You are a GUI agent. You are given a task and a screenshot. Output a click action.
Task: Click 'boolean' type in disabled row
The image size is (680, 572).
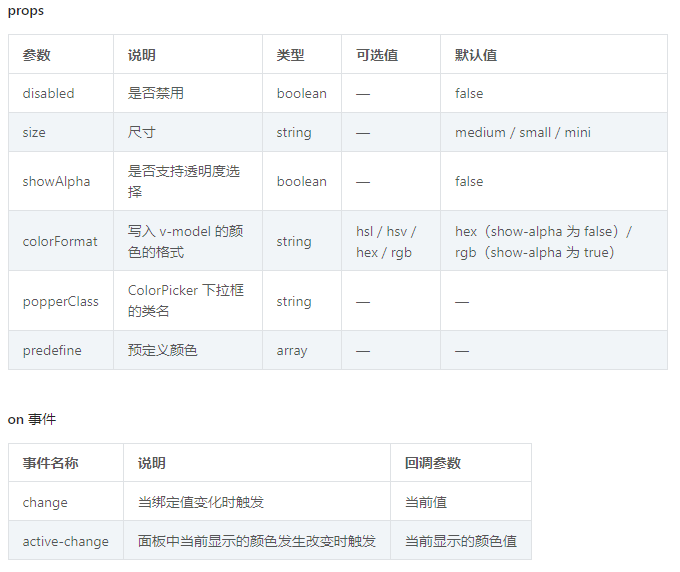[x=301, y=93]
